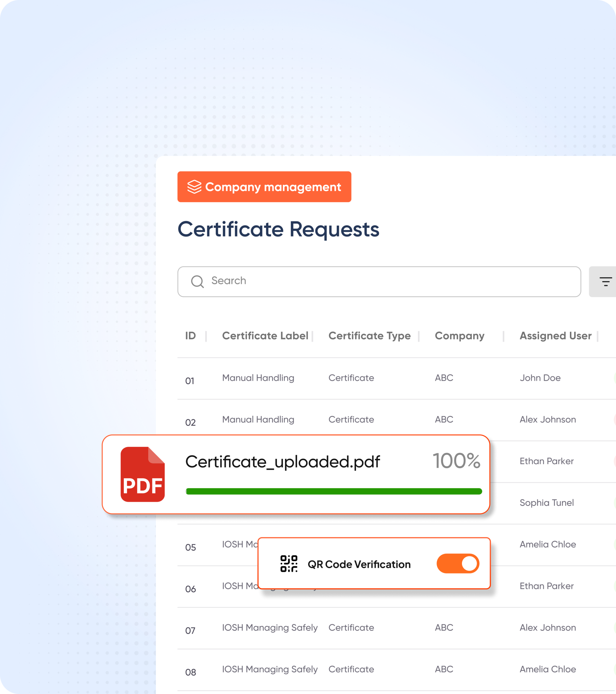This screenshot has width=616, height=694.
Task: Click Manual Handling in row 01
Action: 258,378
